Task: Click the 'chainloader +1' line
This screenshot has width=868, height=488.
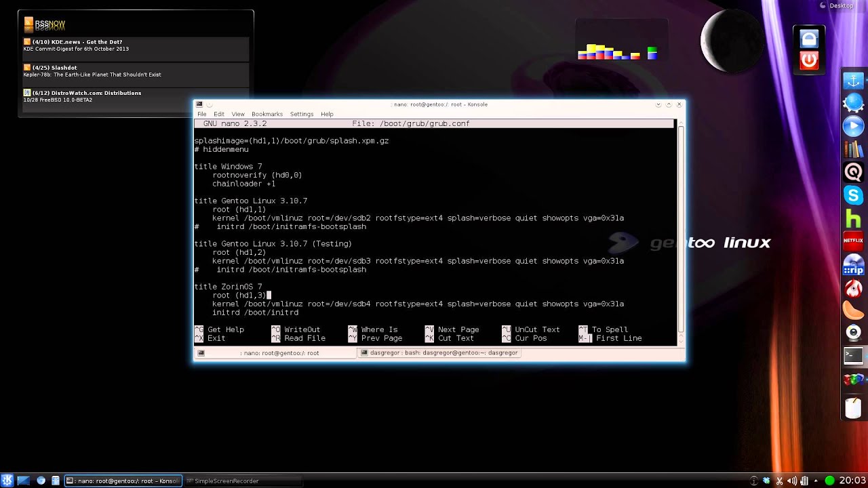Action: pyautogui.click(x=243, y=184)
